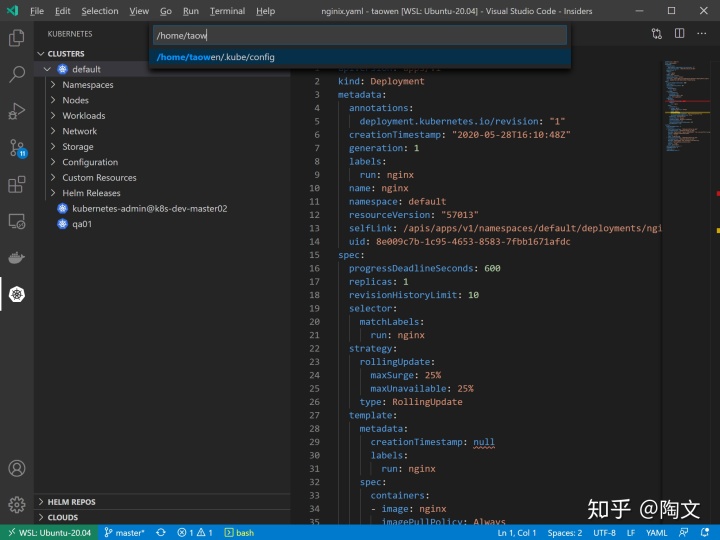Expand the Namespaces node

pyautogui.click(x=53, y=84)
